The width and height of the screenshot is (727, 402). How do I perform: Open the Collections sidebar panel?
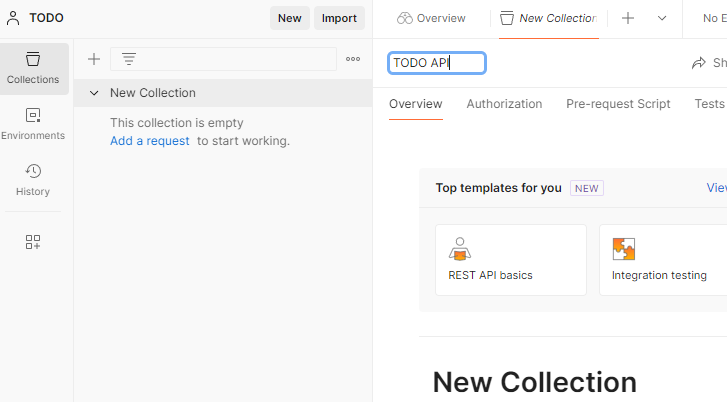[33, 69]
